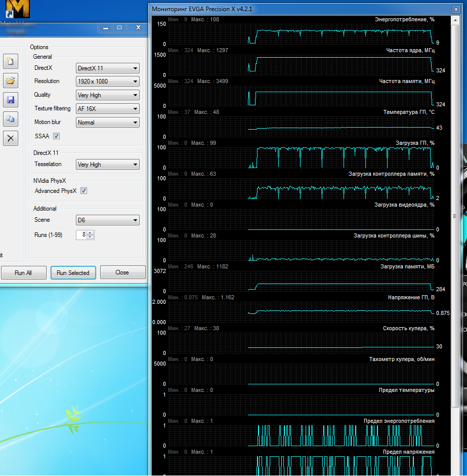Minimize the benchmark options window

[x=106, y=28]
